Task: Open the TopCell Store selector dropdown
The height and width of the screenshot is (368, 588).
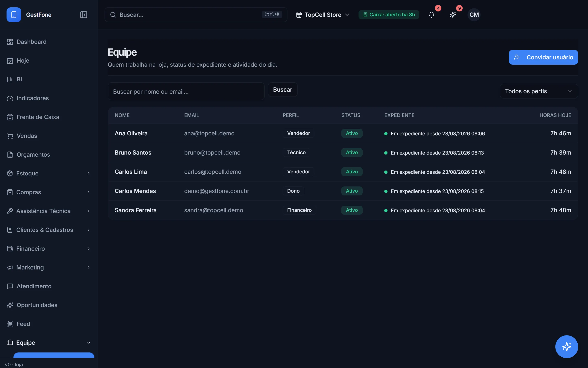Action: tap(322, 15)
